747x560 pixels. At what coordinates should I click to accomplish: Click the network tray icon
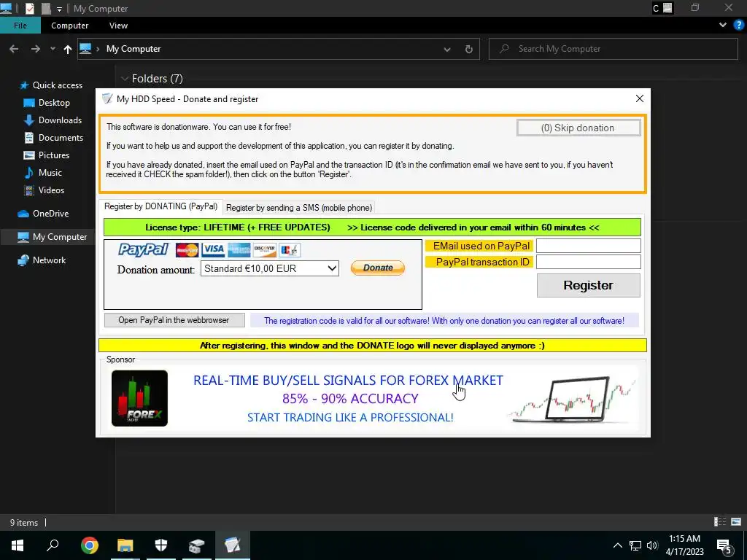pyautogui.click(x=635, y=545)
